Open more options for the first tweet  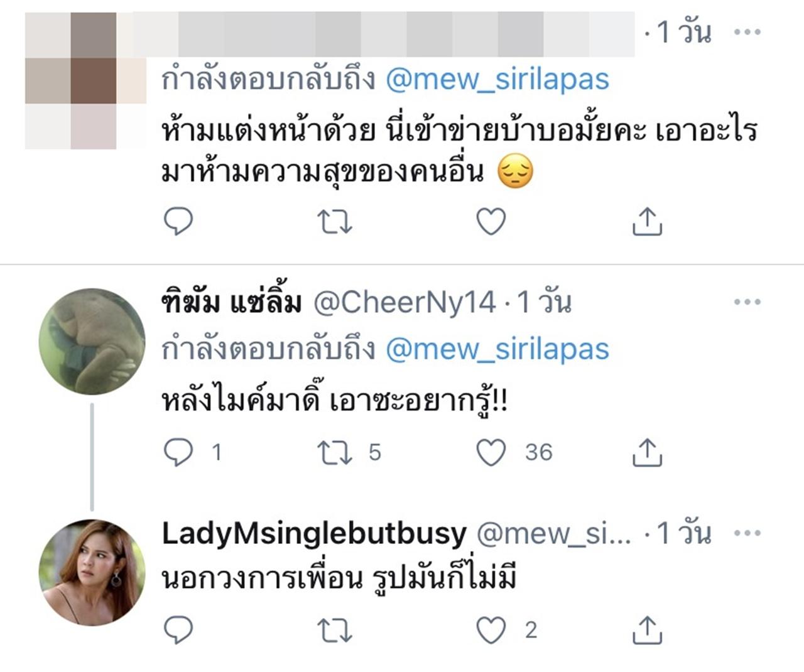pos(747,32)
